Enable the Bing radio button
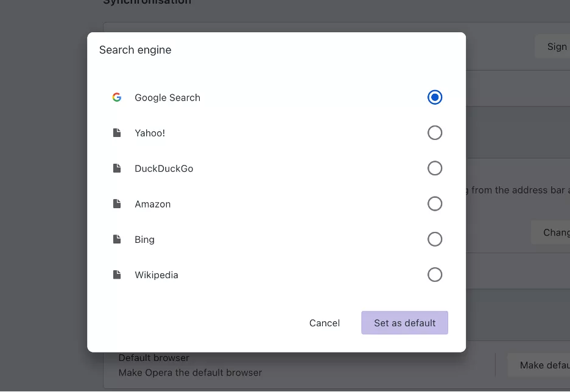Image resolution: width=570 pixels, height=392 pixels. (x=435, y=239)
